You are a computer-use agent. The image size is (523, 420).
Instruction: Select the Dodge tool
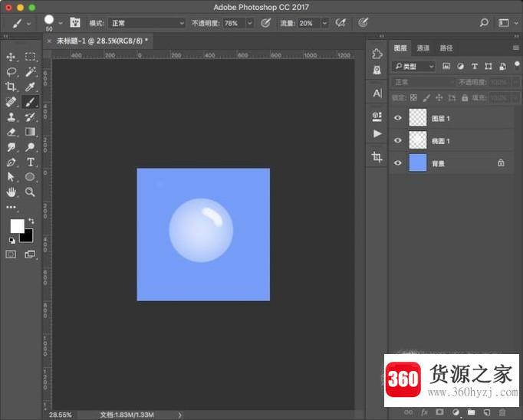(x=30, y=146)
